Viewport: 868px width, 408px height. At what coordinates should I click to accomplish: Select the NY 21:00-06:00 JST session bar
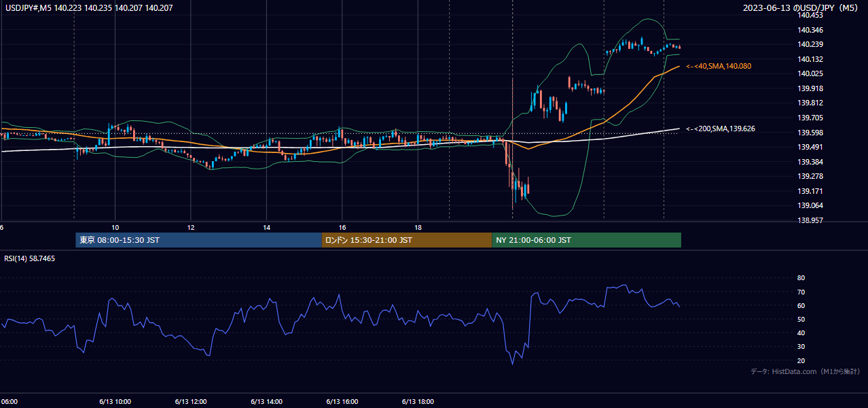click(x=586, y=240)
